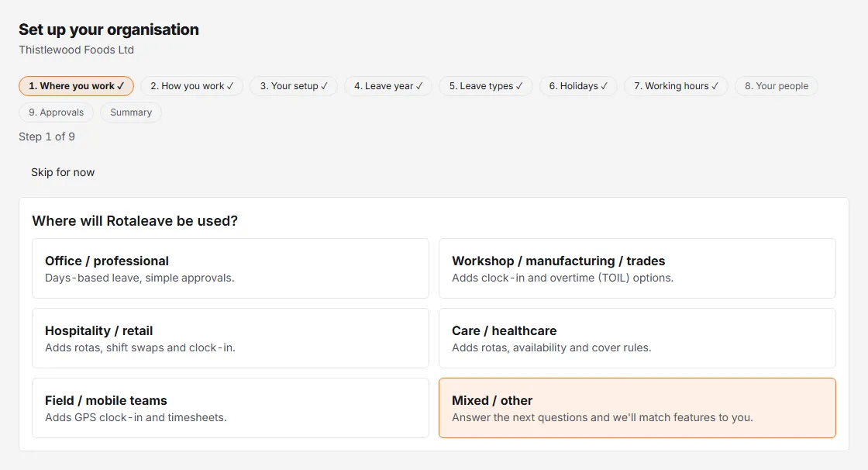Open step 2 How you work
Screen dimensions: 868x470
(x=191, y=86)
